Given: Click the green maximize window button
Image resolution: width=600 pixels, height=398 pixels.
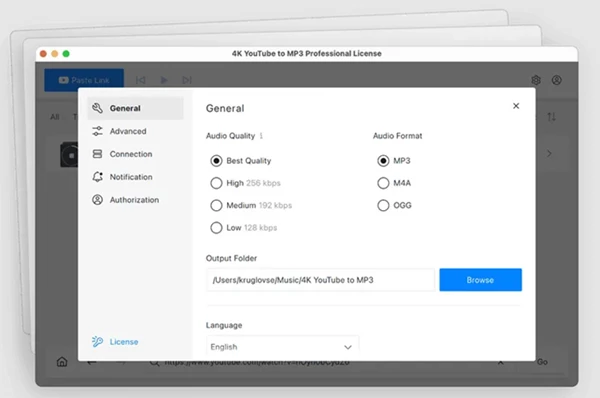Looking at the screenshot, I should pos(66,54).
